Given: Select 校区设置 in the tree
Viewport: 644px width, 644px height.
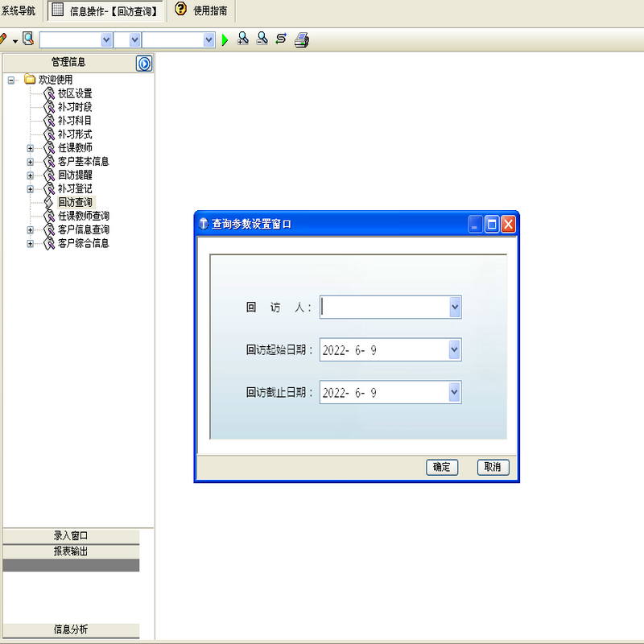Looking at the screenshot, I should [x=75, y=93].
